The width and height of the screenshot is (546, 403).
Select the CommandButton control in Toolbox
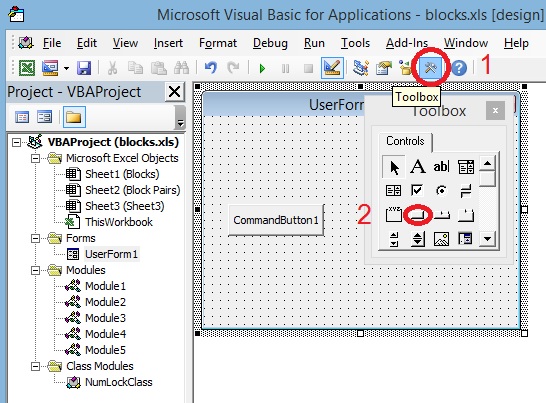418,215
